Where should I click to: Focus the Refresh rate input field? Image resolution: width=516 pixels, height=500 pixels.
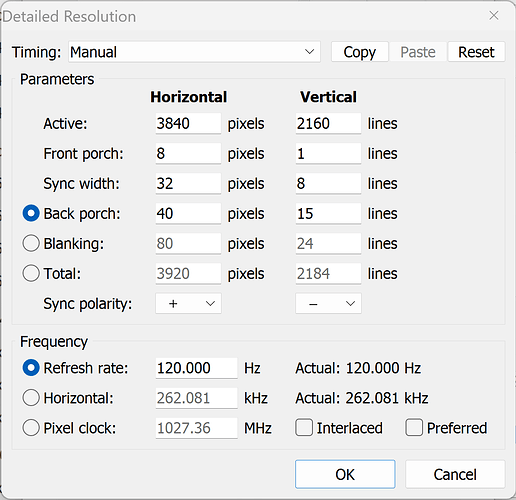click(196, 368)
